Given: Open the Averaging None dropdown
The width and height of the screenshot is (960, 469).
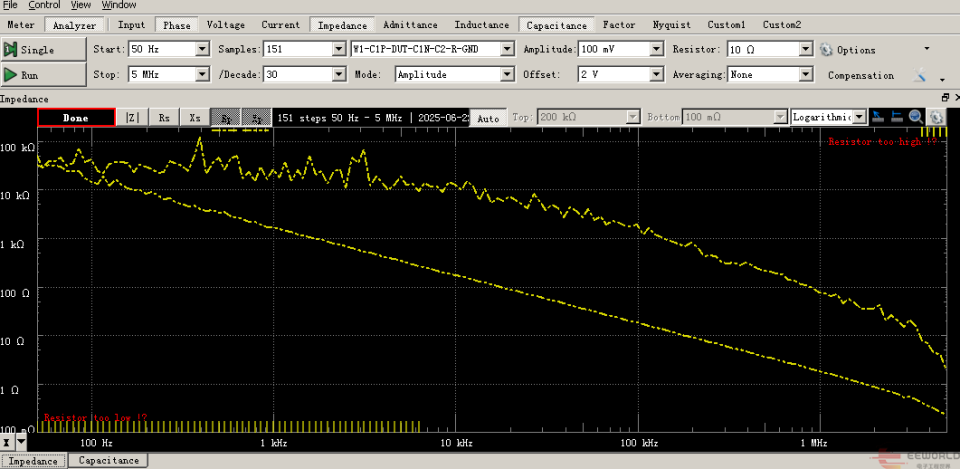Looking at the screenshot, I should pos(806,75).
